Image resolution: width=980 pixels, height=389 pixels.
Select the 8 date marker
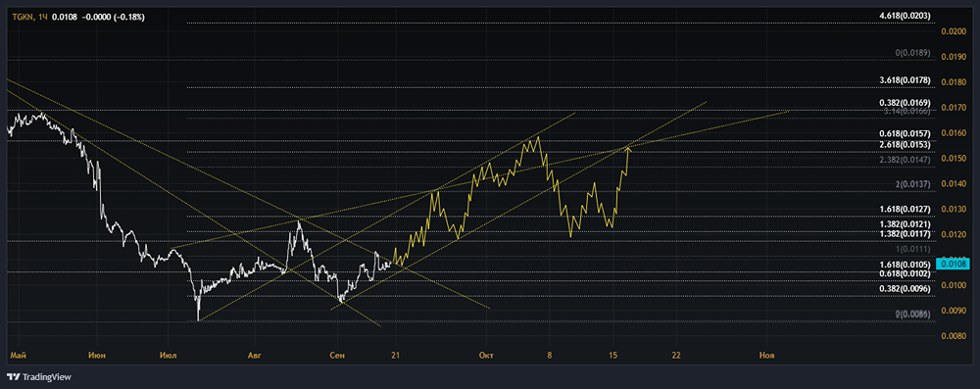tap(550, 355)
